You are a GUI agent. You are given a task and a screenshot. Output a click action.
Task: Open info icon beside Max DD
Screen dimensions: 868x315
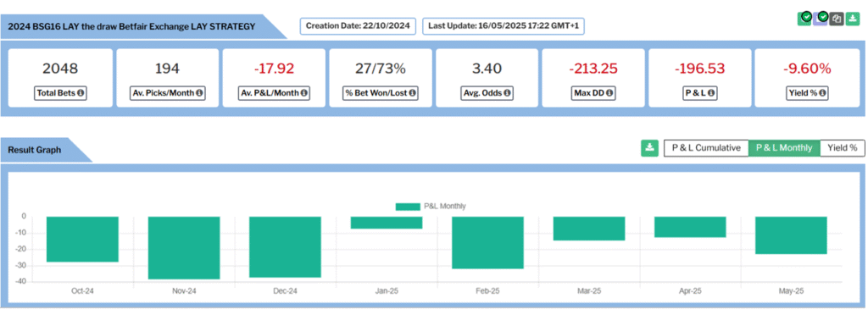(609, 93)
